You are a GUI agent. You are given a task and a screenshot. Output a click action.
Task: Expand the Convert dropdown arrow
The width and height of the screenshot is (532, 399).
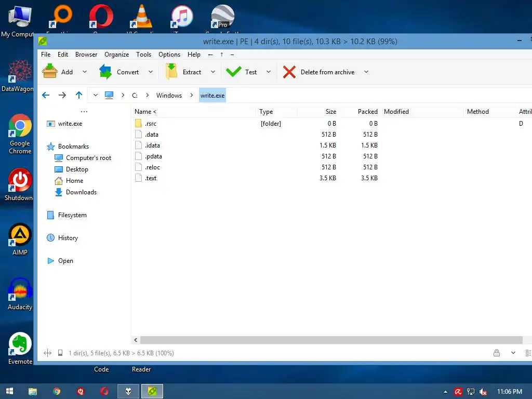pos(151,72)
